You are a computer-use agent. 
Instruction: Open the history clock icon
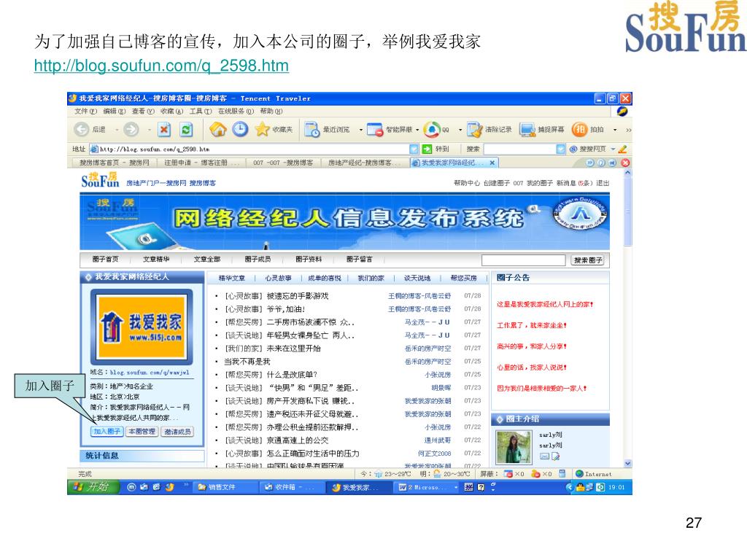[x=240, y=129]
